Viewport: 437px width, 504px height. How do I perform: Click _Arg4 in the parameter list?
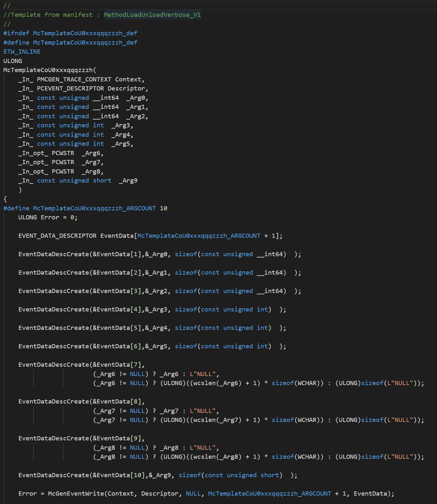point(121,135)
